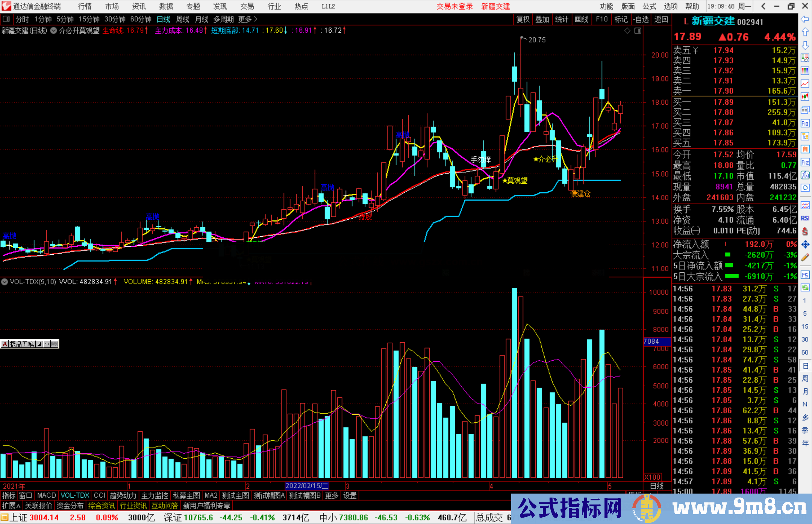Expand VOL-TDX indicator dropdown arrow

[x=5, y=282]
